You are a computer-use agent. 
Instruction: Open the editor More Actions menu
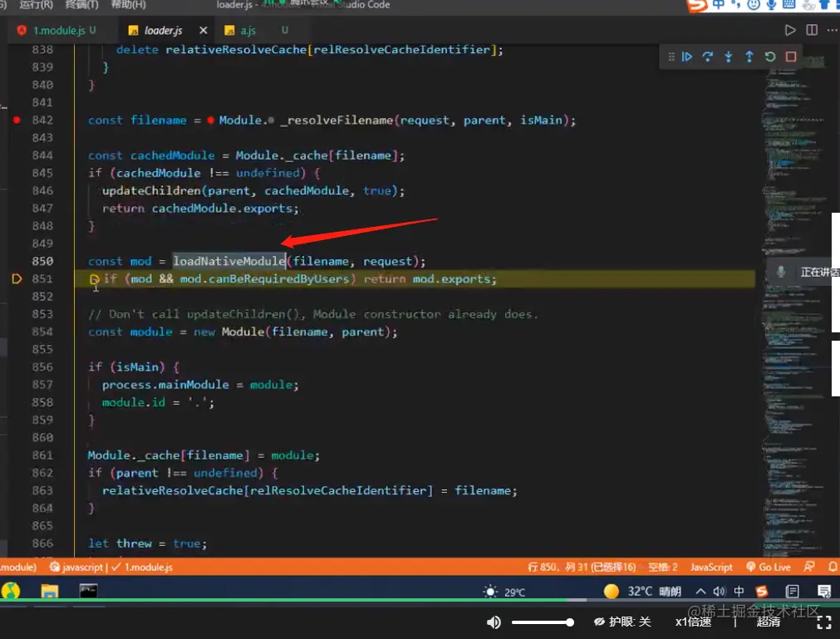tap(832, 30)
